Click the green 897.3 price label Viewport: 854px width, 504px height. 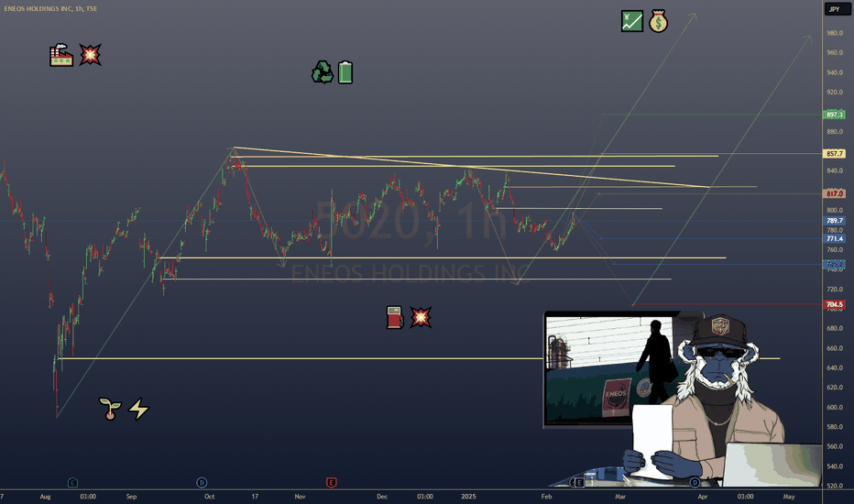(x=835, y=115)
